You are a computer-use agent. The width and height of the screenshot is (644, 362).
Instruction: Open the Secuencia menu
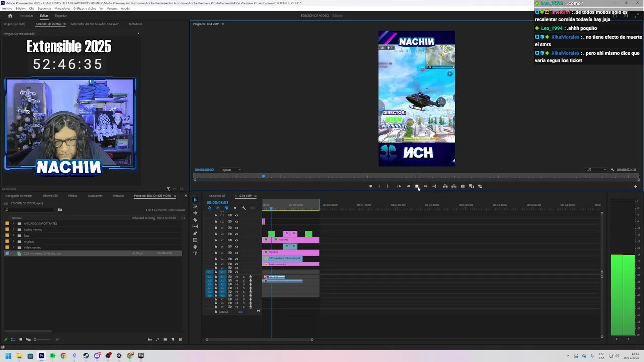(x=44, y=9)
